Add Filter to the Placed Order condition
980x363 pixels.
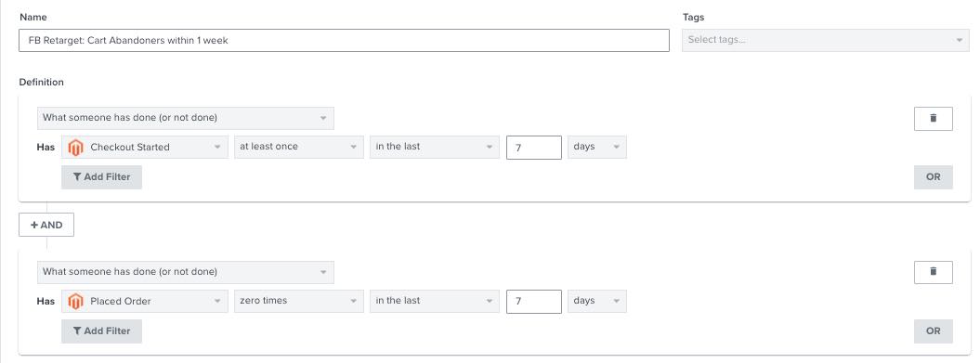pyautogui.click(x=102, y=331)
